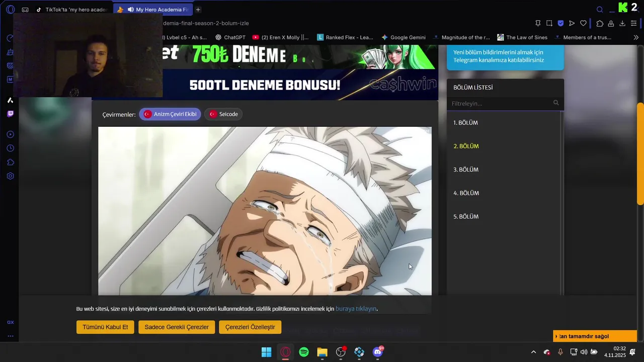Click the page vertical scrollbar thumb
The image size is (644, 362).
pos(640,153)
